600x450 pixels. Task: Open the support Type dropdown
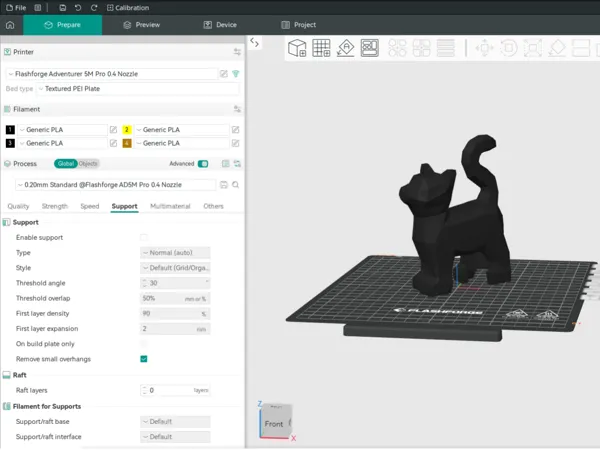(175, 253)
